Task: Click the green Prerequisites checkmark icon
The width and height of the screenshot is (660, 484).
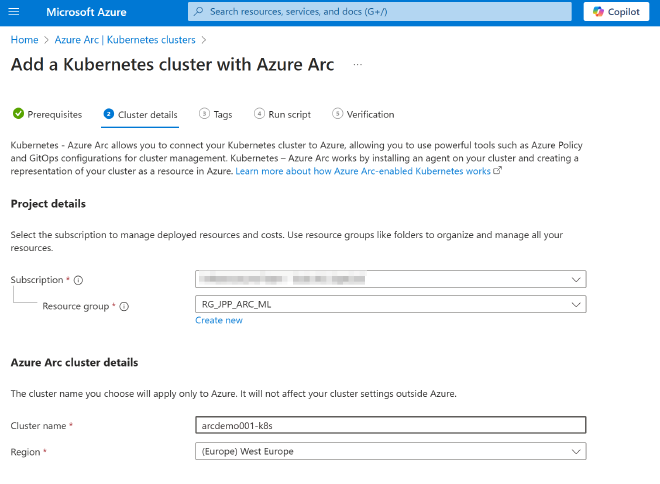Action: 18,114
